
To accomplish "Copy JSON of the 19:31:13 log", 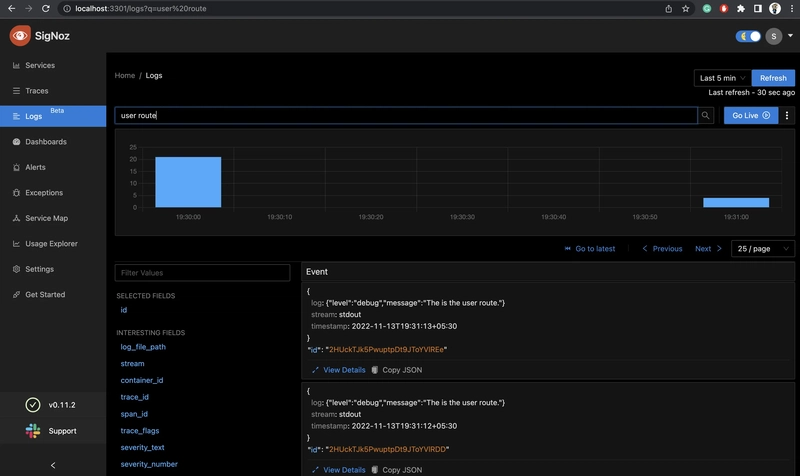I will coord(397,370).
